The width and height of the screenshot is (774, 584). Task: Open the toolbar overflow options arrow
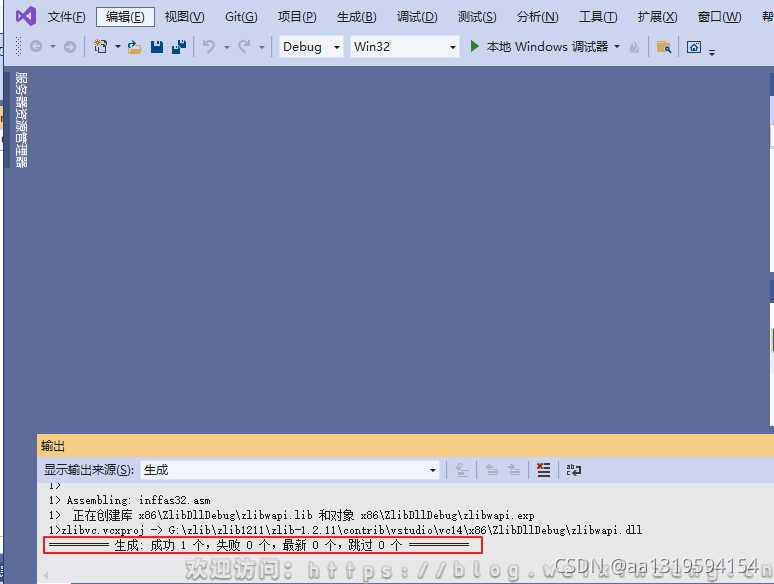pos(712,52)
